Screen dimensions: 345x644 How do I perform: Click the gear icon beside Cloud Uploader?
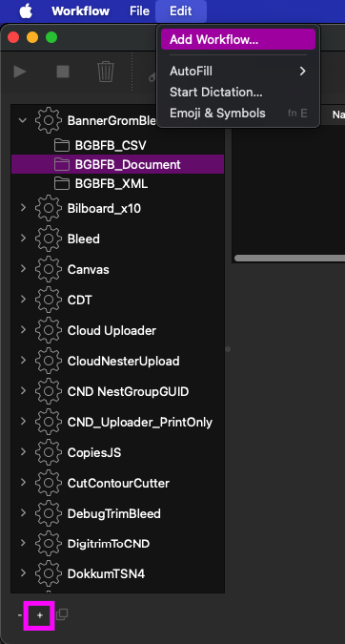coord(49,331)
